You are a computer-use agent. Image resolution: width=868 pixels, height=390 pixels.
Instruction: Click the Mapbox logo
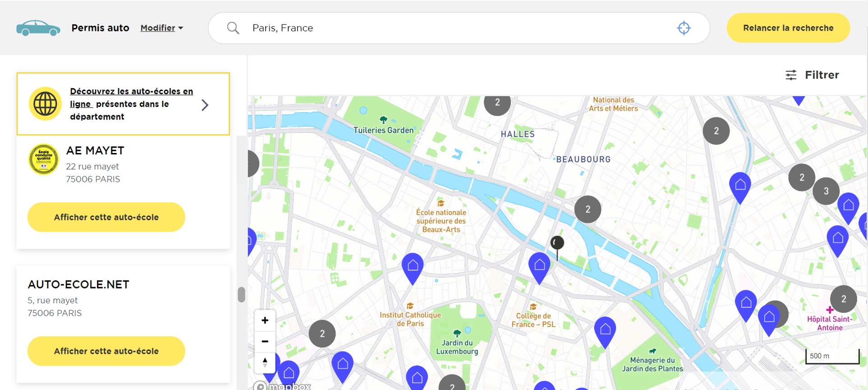tap(282, 386)
